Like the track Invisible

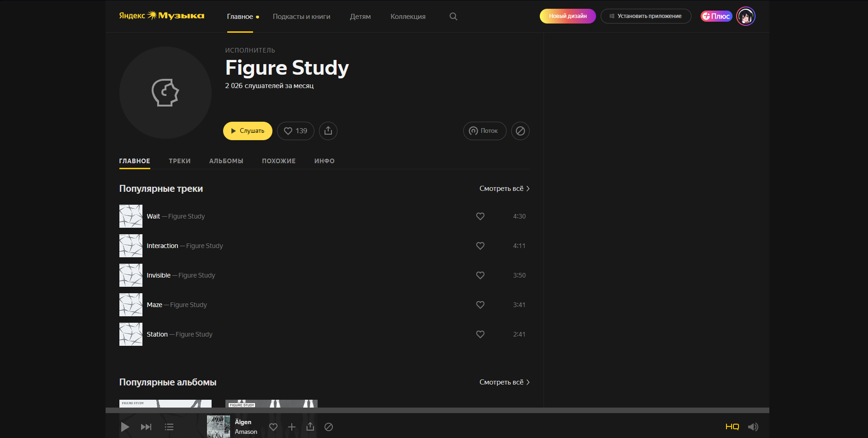[x=480, y=275]
